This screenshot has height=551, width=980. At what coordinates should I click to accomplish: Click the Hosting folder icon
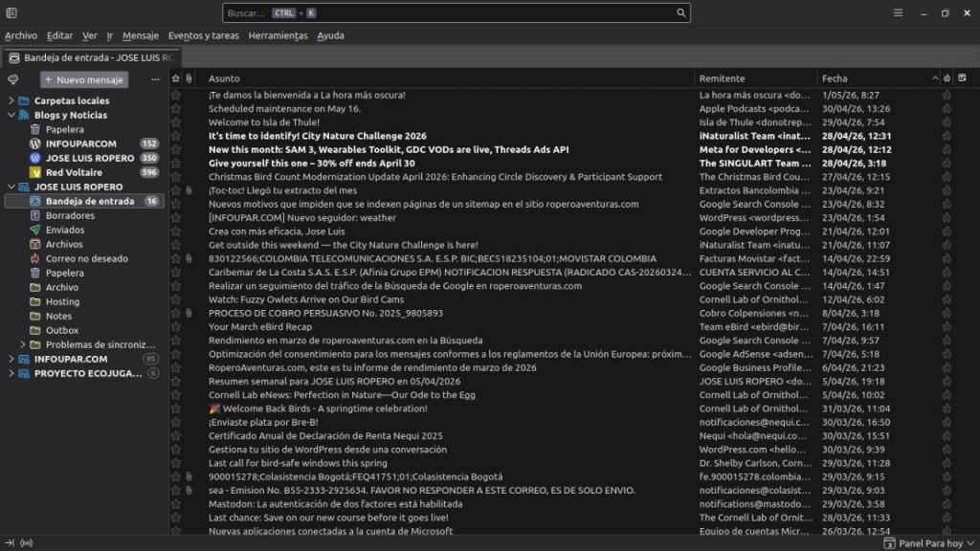coord(35,301)
